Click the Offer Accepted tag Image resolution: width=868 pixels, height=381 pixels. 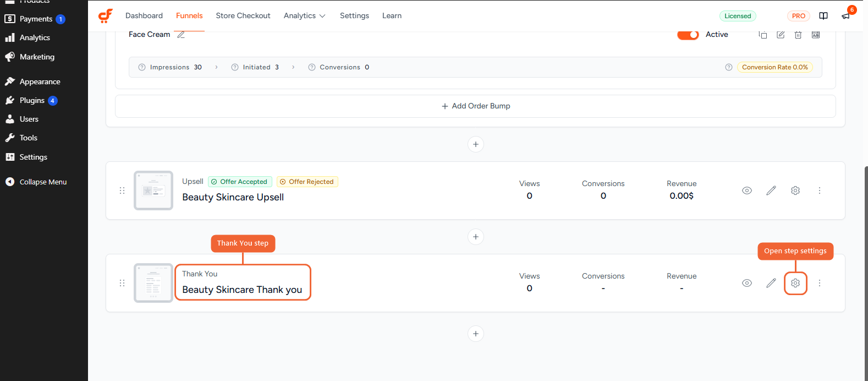[x=240, y=182]
